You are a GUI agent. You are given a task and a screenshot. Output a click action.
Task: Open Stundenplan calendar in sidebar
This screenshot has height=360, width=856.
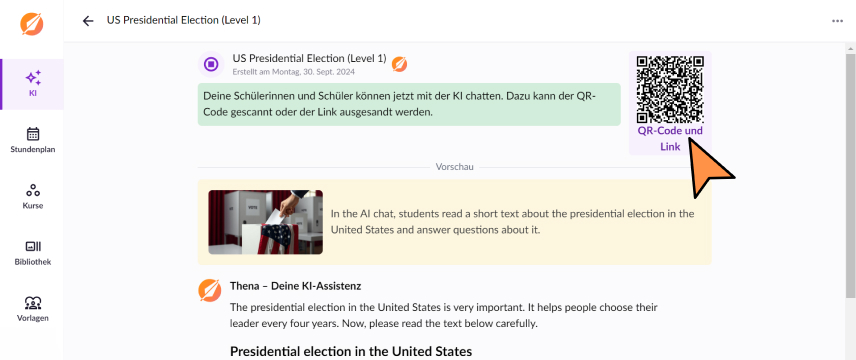tap(32, 140)
